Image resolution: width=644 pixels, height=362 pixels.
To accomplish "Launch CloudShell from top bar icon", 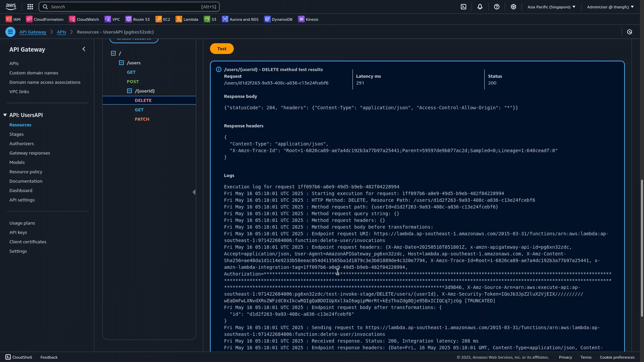I will point(464,7).
